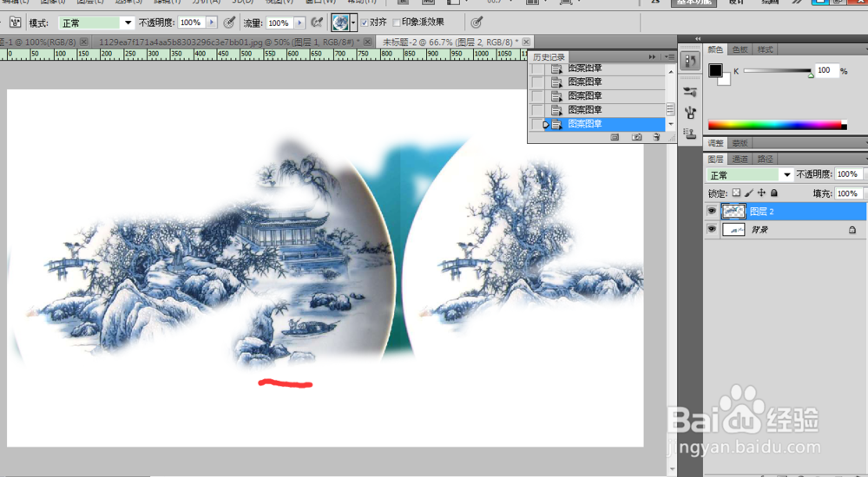Set history brush source on highlighted 图案图章 row
The height and width of the screenshot is (477, 868).
coord(536,124)
